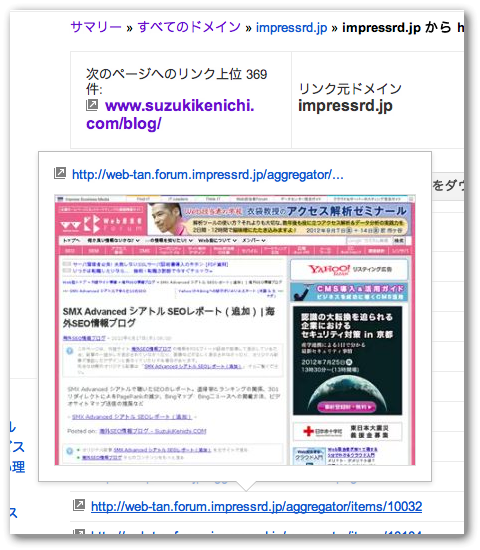This screenshot has height=550, width=480.
Task: Click the bold impressrd.jp domain value
Action: tap(345, 106)
